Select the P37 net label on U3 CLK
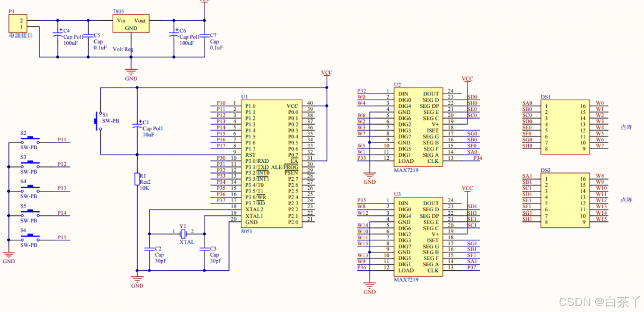The width and height of the screenshot is (644, 312). click(472, 268)
